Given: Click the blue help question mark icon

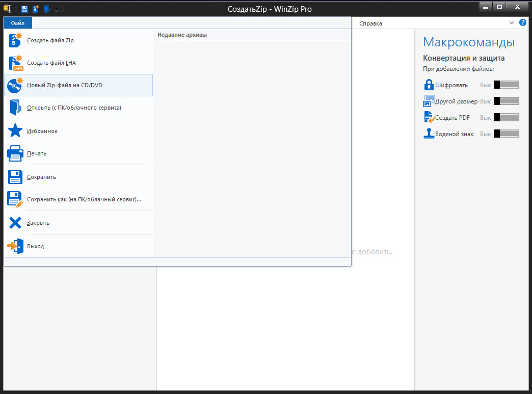Looking at the screenshot, I should click(523, 23).
